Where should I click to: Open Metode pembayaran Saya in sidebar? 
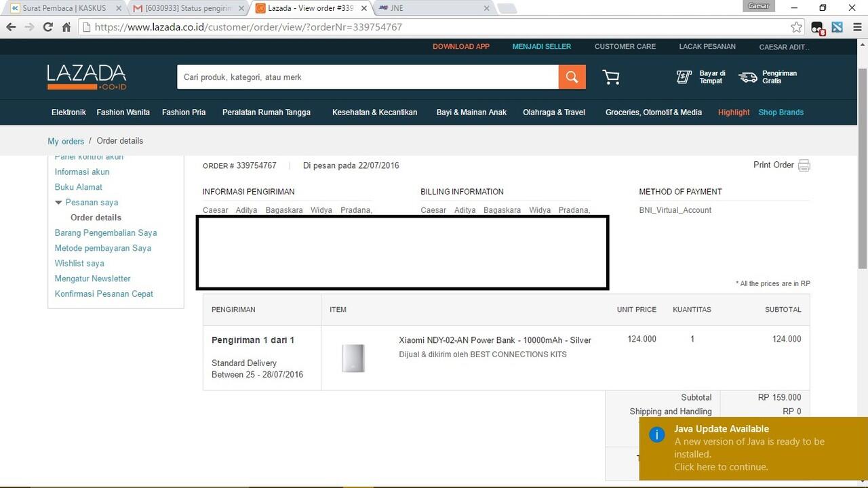[103, 248]
